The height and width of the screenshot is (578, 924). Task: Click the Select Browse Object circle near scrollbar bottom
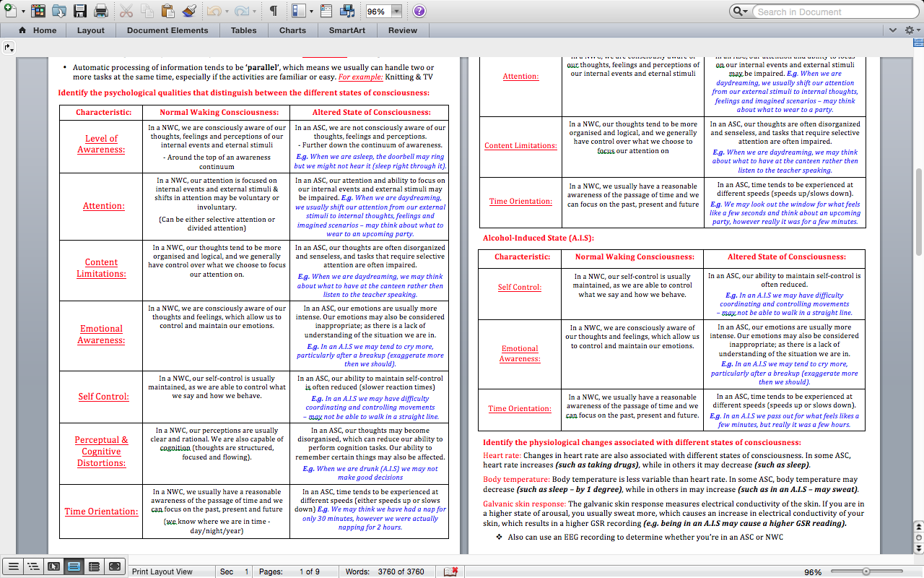(918, 538)
